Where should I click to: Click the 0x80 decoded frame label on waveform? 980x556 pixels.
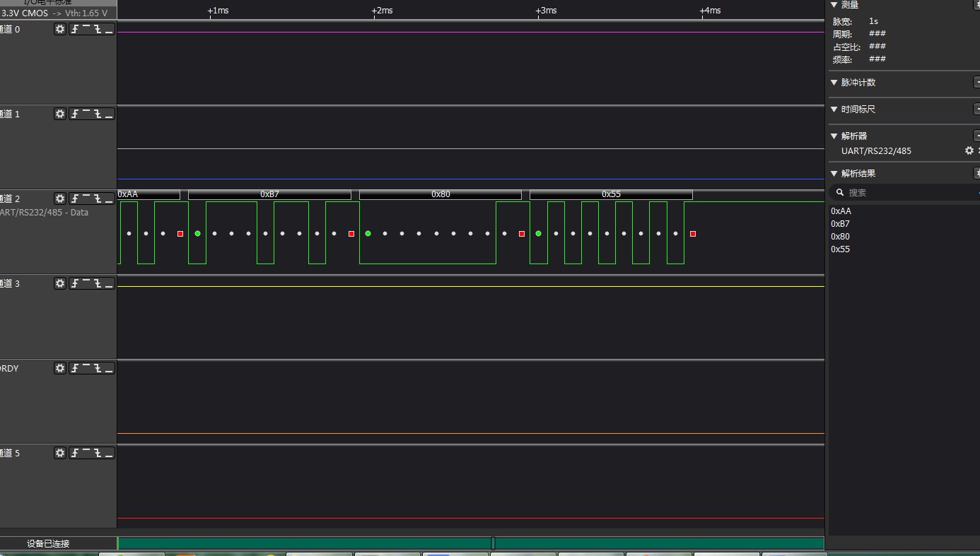[x=441, y=194]
